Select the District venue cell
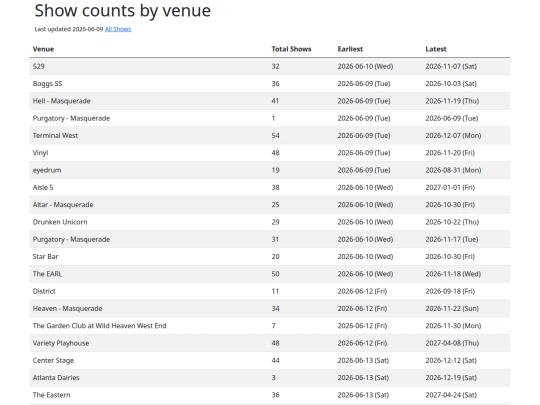This screenshot has width=540, height=405. coord(44,291)
